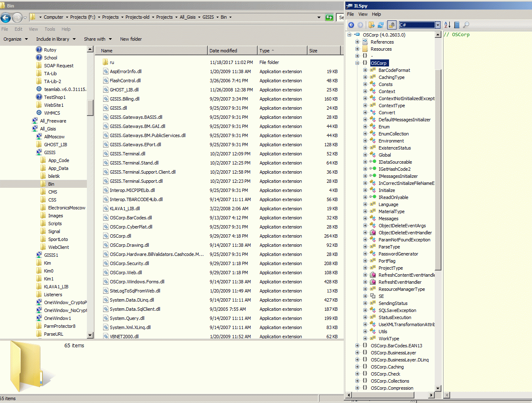The height and width of the screenshot is (403, 532).
Task: Click the enum icon beside BarCodeFormat
Action: coord(373,70)
